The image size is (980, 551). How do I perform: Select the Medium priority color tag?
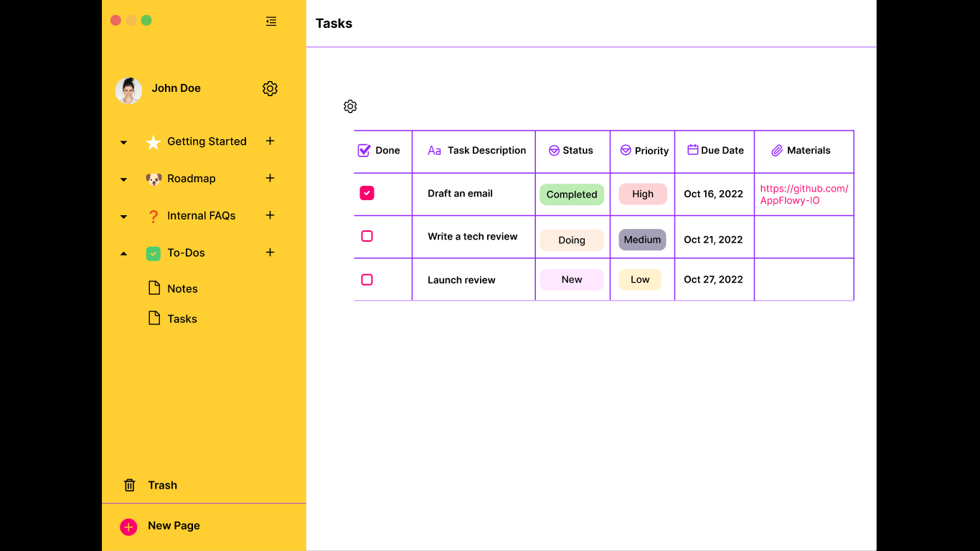[642, 240]
